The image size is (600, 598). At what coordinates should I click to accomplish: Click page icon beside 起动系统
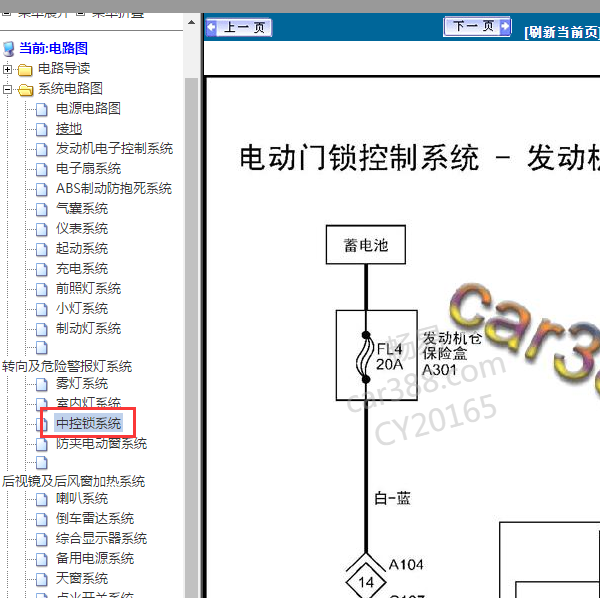click(42, 249)
